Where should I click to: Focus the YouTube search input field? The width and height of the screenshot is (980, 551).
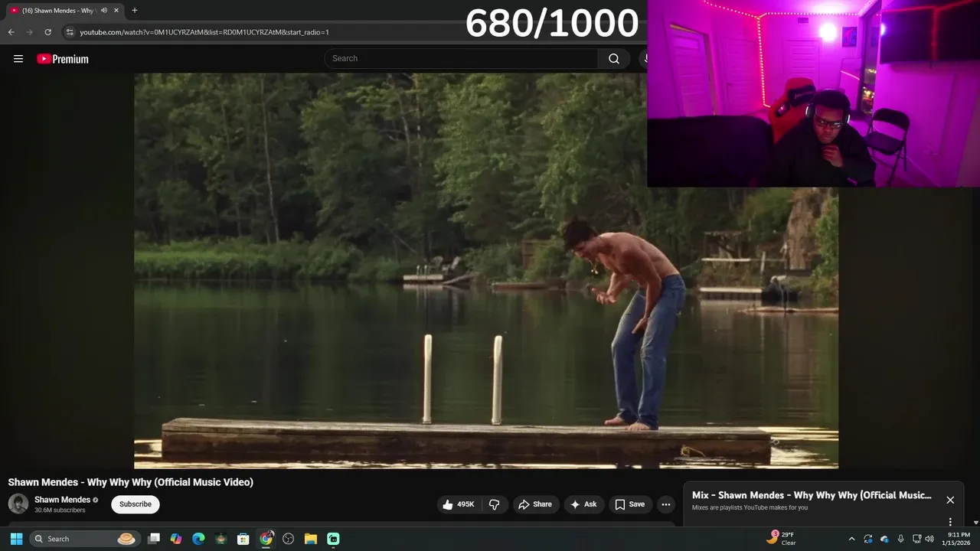pyautogui.click(x=462, y=59)
